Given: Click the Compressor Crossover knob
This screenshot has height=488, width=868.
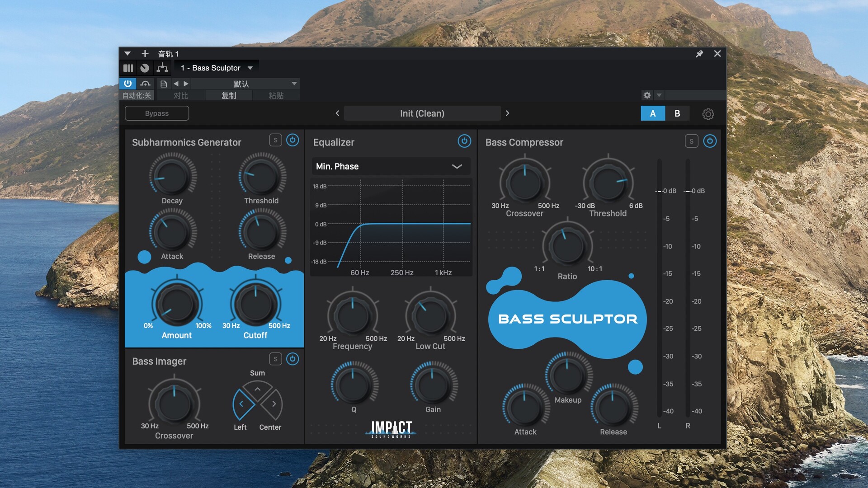Looking at the screenshot, I should point(524,182).
